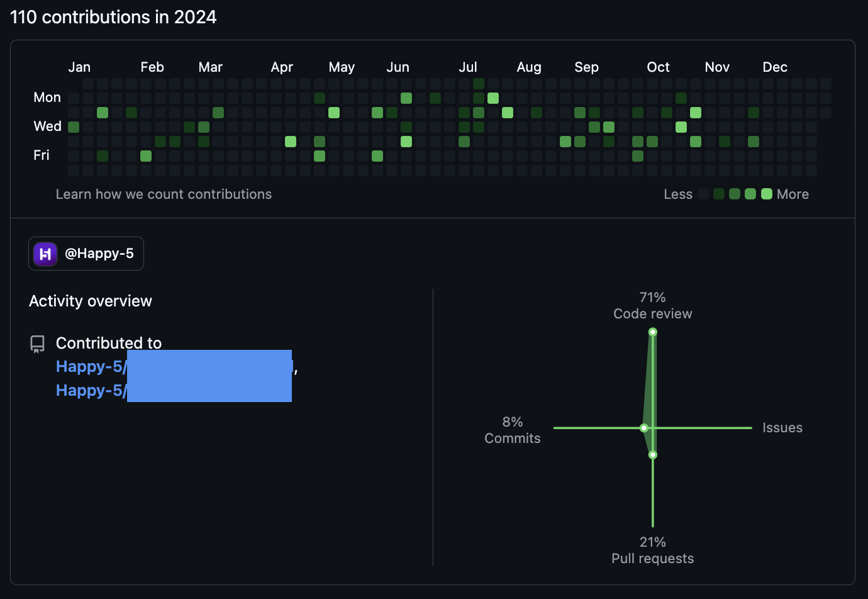Viewport: 868px width, 599px height.
Task: Open the second Happy-5 repository link
Action: [x=174, y=390]
